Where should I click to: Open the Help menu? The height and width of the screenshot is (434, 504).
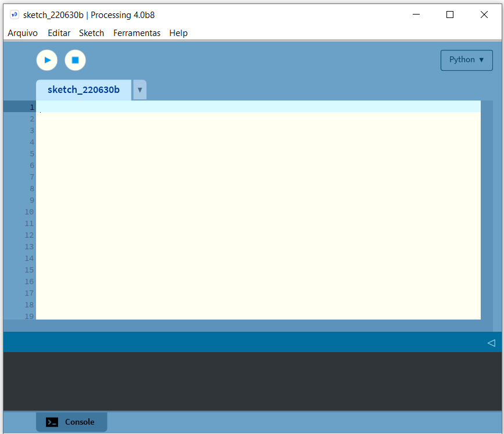point(178,33)
